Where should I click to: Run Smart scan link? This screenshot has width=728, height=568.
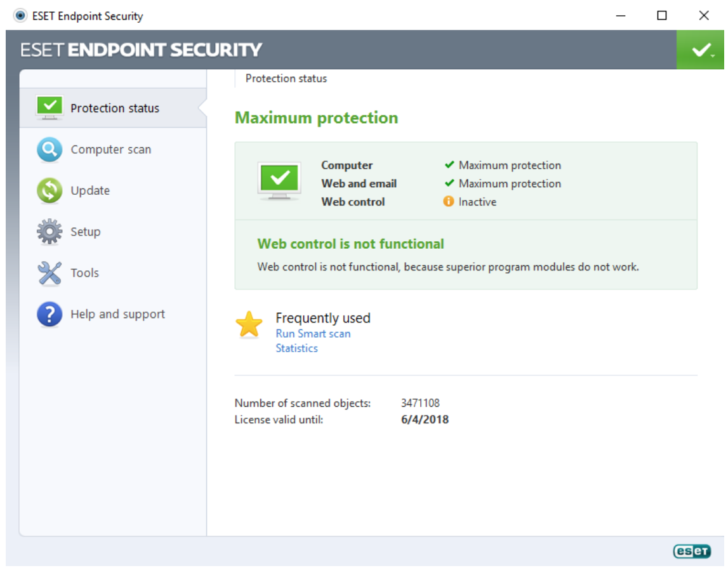(313, 334)
